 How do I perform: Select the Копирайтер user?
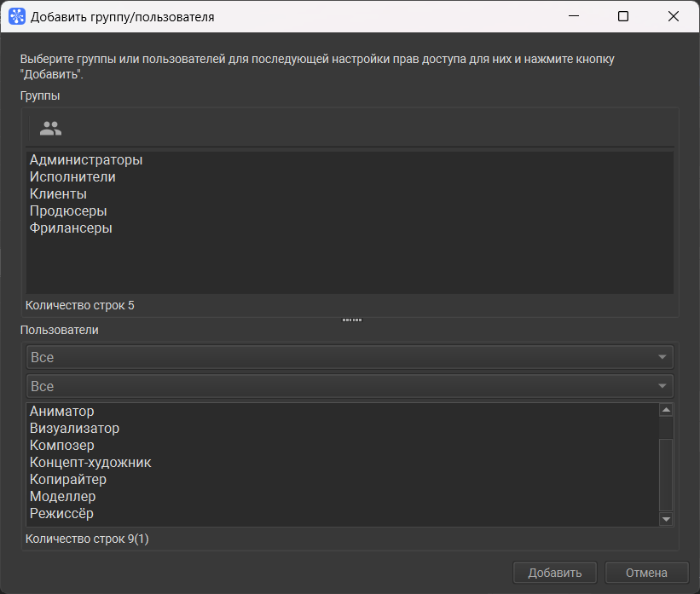[343, 479]
